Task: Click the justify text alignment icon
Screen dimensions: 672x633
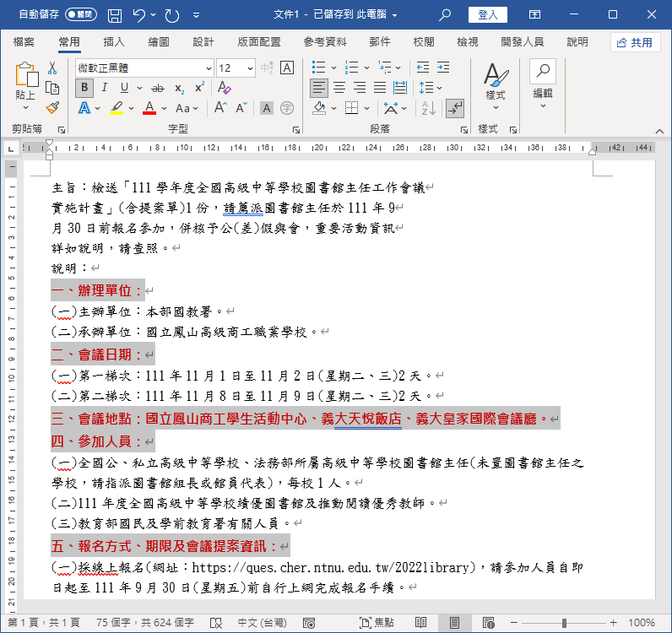Action: (x=380, y=88)
